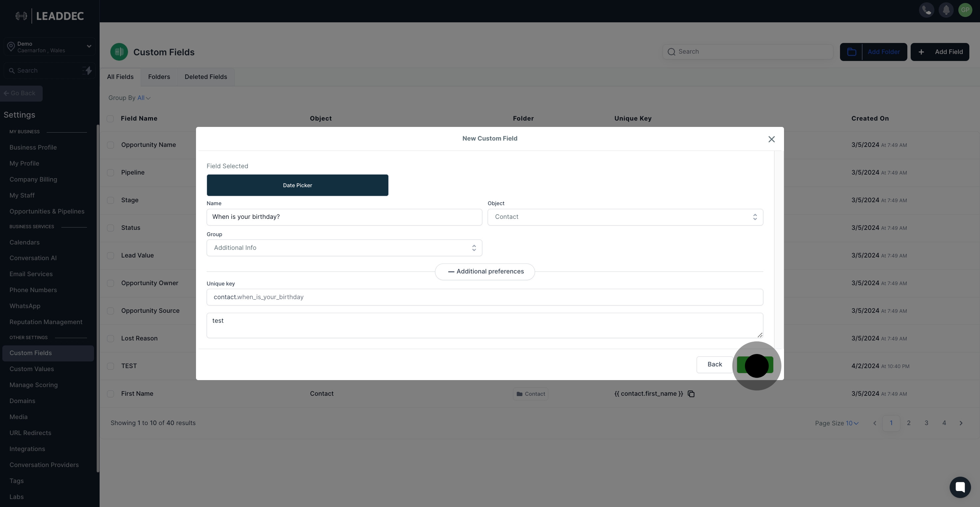Switch to the All Fields tab
The width and height of the screenshot is (980, 507).
click(x=120, y=77)
